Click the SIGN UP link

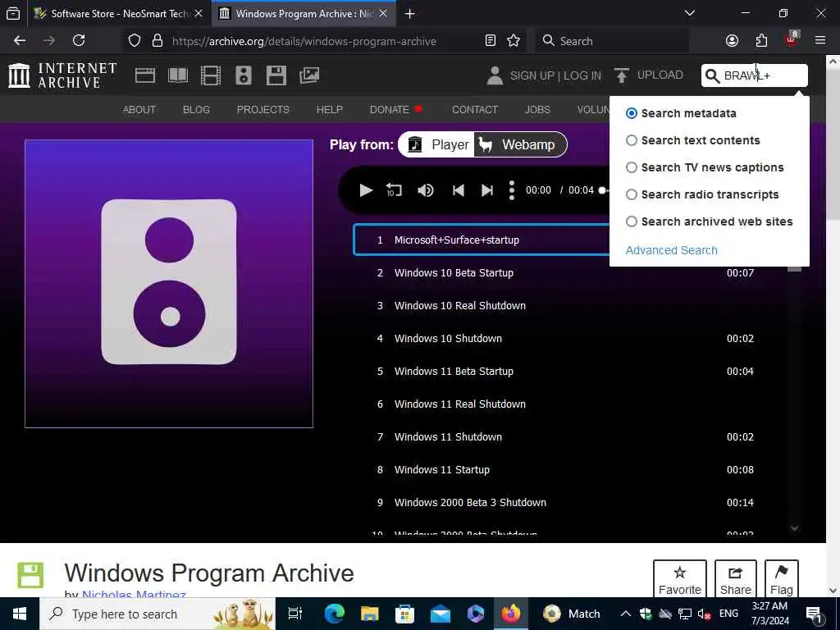[x=532, y=75]
